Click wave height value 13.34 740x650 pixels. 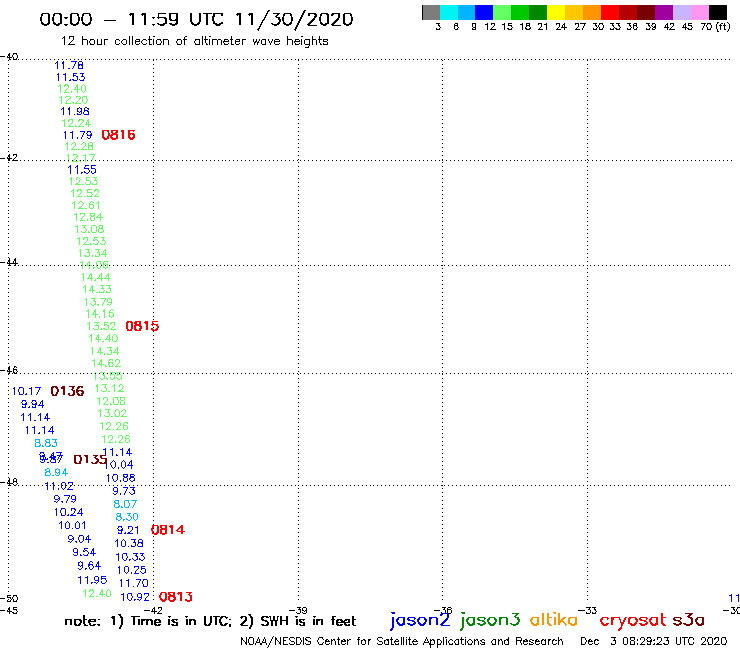92,253
